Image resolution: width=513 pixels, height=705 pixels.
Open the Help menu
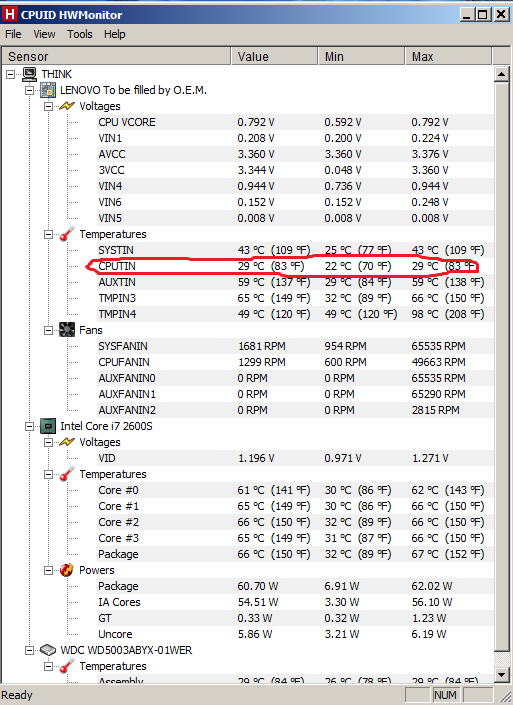(115, 34)
